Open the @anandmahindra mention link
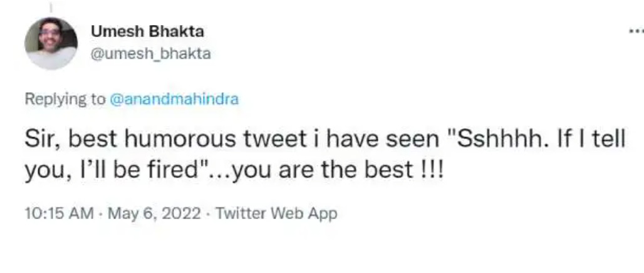 click(174, 99)
